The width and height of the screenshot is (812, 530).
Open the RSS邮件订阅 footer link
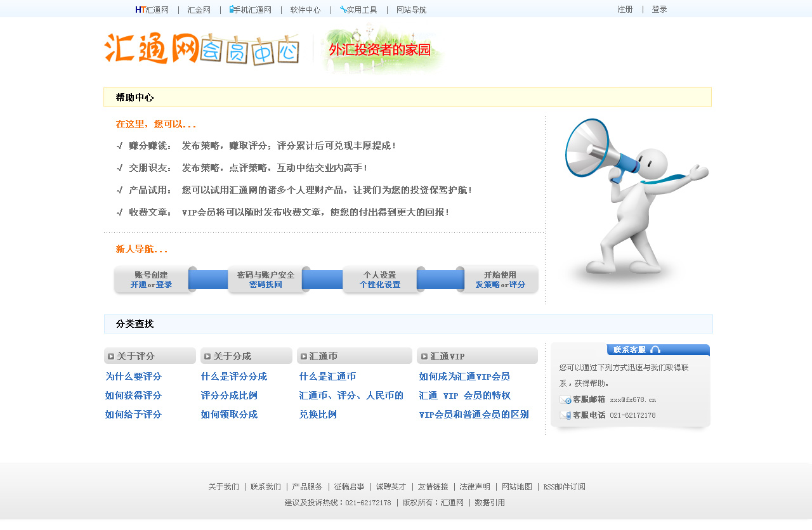[565, 487]
